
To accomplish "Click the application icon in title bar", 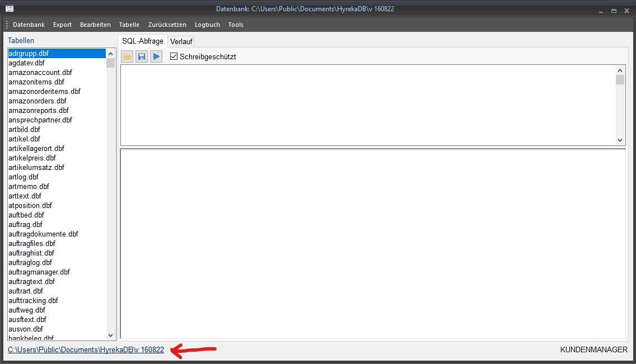I will pyautogui.click(x=10, y=8).
